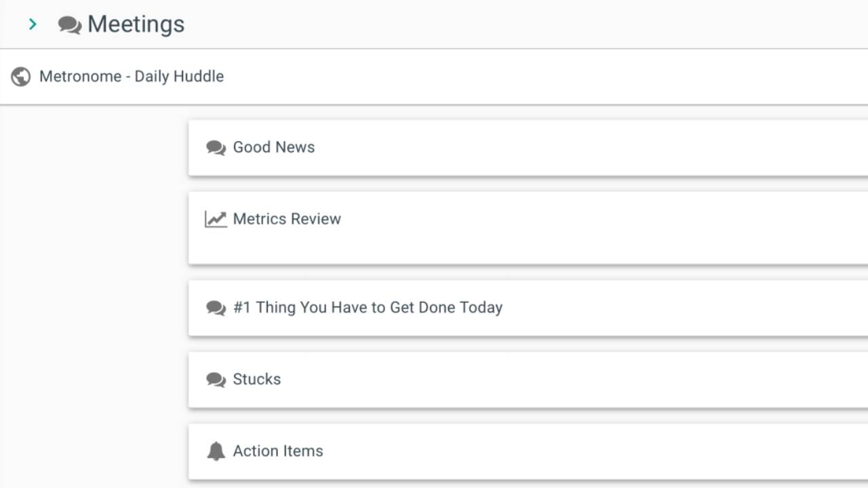Image resolution: width=868 pixels, height=488 pixels.
Task: Open the Good News label
Action: coord(274,147)
